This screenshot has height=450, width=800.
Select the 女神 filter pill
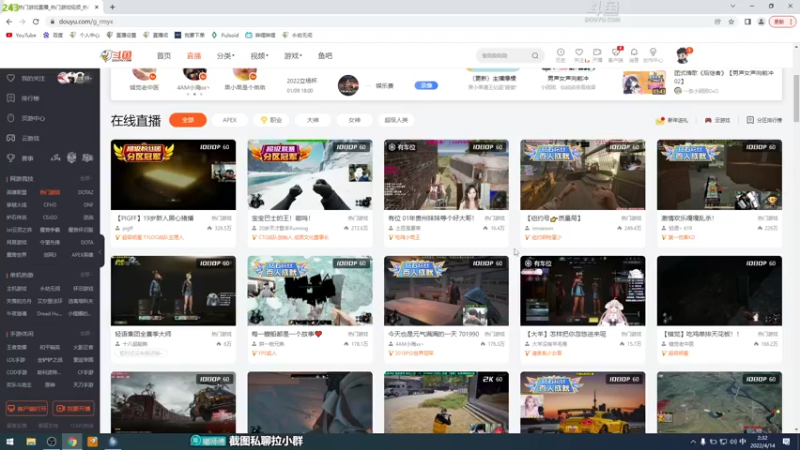tap(354, 120)
